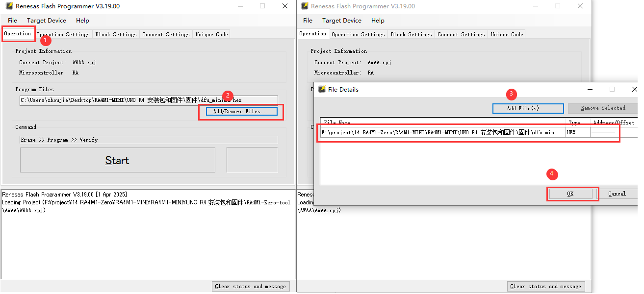Click Renesas Flash Programmer icon in left window title
The image size is (644, 294).
(x=9, y=6)
